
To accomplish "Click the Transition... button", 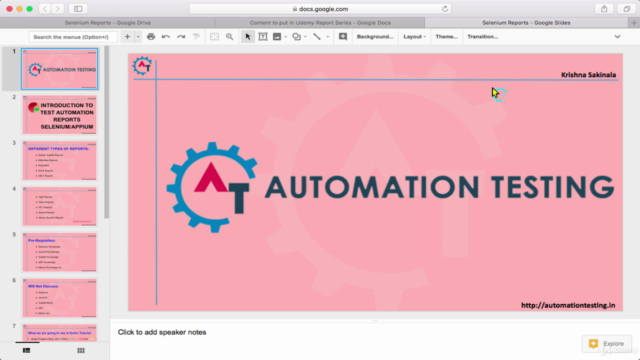I will 482,37.
